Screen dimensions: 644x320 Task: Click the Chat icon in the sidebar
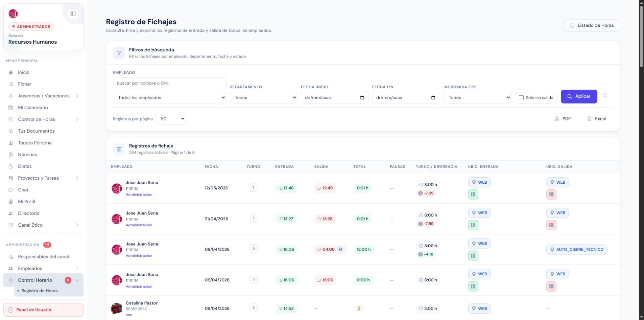(11, 190)
